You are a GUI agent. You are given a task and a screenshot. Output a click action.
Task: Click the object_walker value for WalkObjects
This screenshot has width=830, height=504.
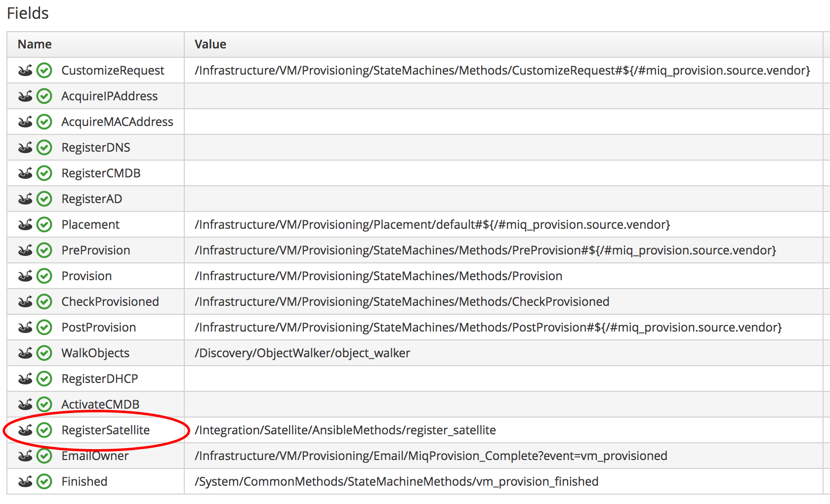[302, 353]
